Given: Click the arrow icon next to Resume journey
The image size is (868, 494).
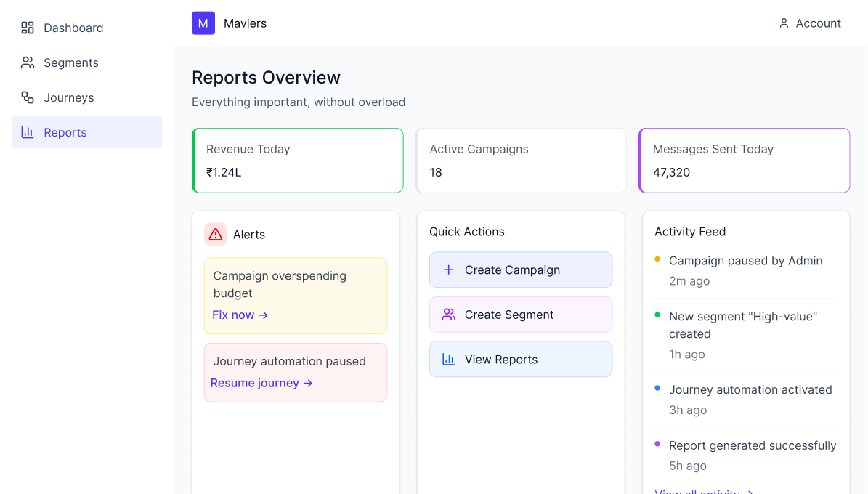Looking at the screenshot, I should (308, 384).
